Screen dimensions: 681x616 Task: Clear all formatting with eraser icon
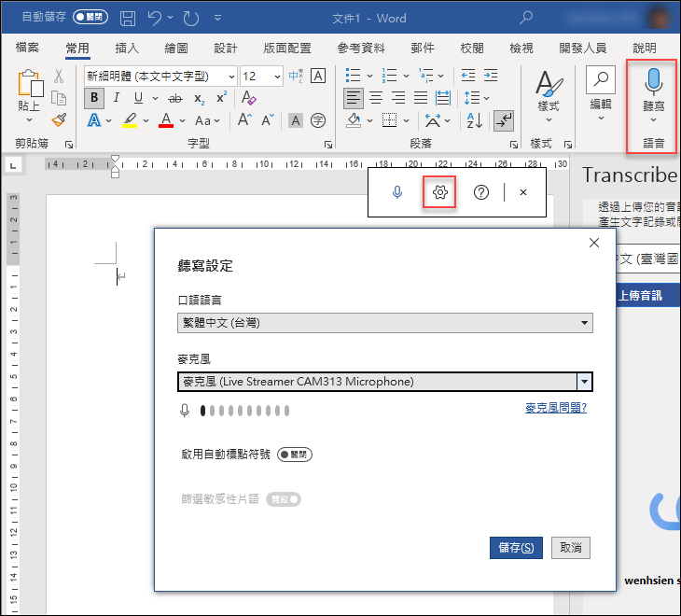point(248,98)
